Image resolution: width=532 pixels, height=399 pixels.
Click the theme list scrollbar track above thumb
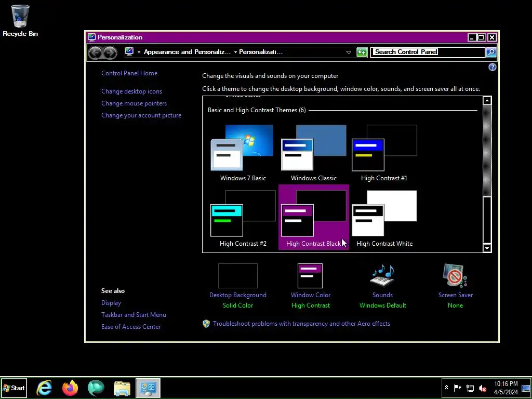click(487, 150)
